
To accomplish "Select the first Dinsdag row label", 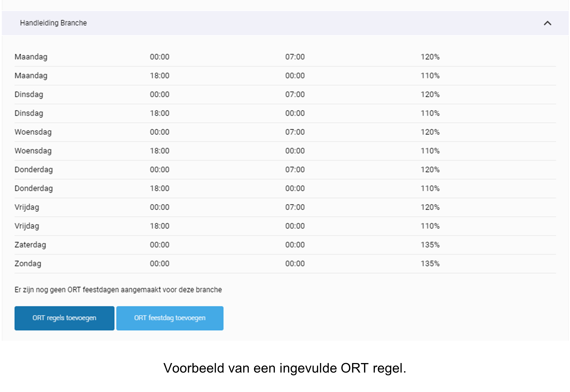I will pos(29,94).
